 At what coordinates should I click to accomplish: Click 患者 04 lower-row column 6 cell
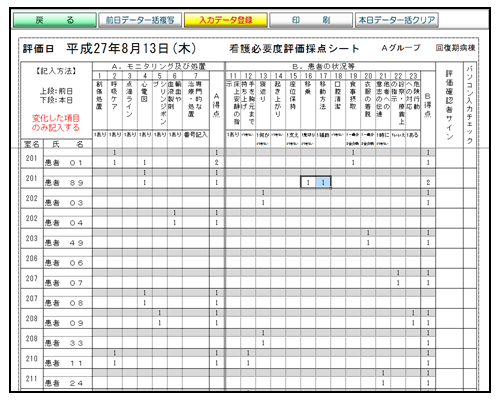tap(175, 223)
